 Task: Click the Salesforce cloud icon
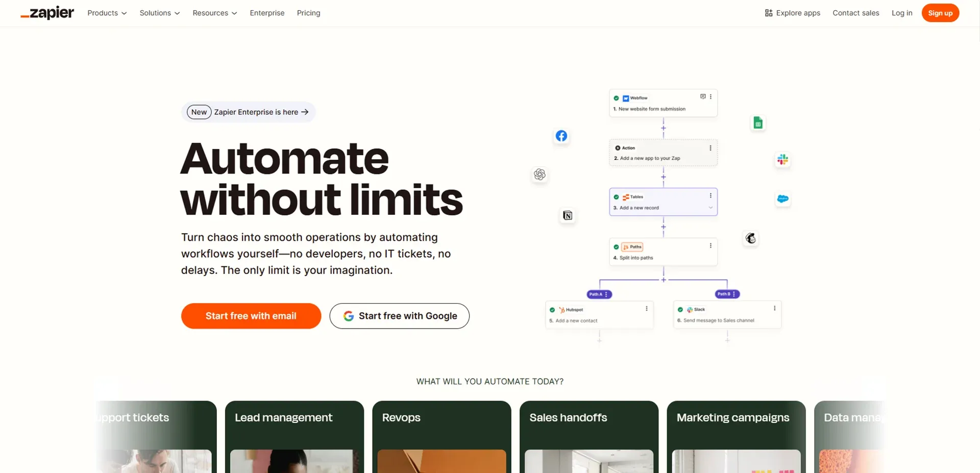pyautogui.click(x=783, y=199)
